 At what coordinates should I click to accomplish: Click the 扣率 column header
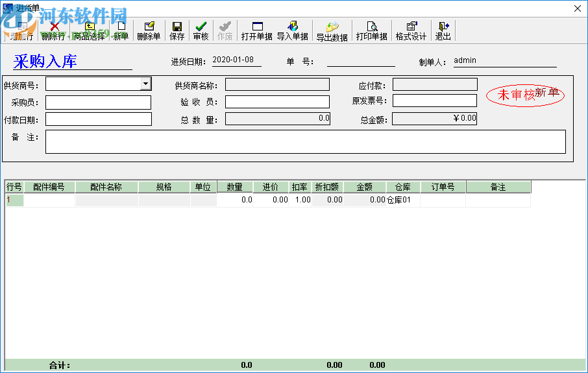click(x=300, y=187)
